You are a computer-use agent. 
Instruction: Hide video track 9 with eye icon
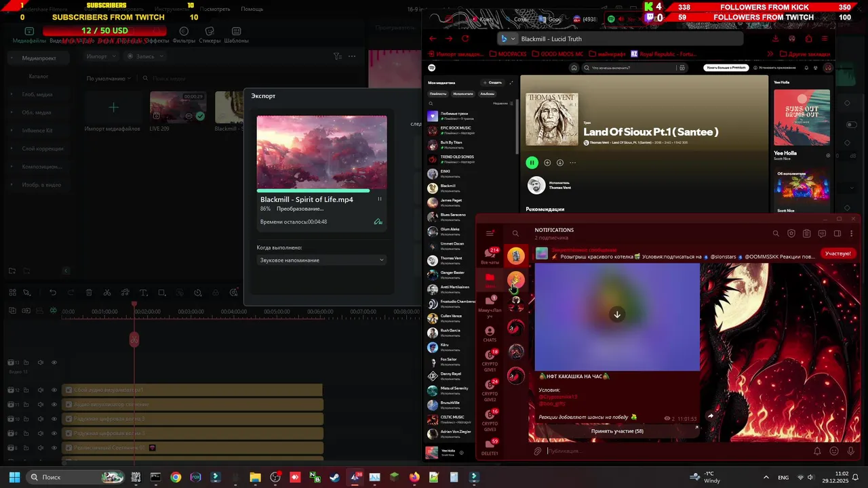[x=54, y=433]
